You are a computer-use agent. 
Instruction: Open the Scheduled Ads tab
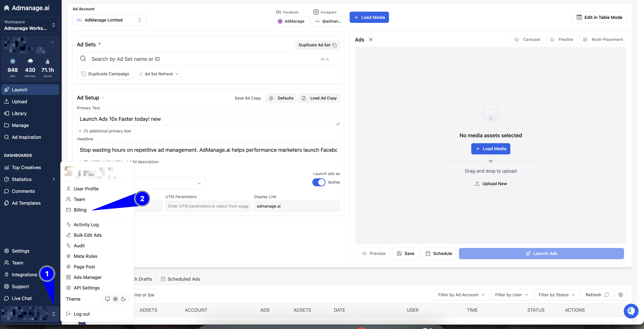click(x=180, y=279)
